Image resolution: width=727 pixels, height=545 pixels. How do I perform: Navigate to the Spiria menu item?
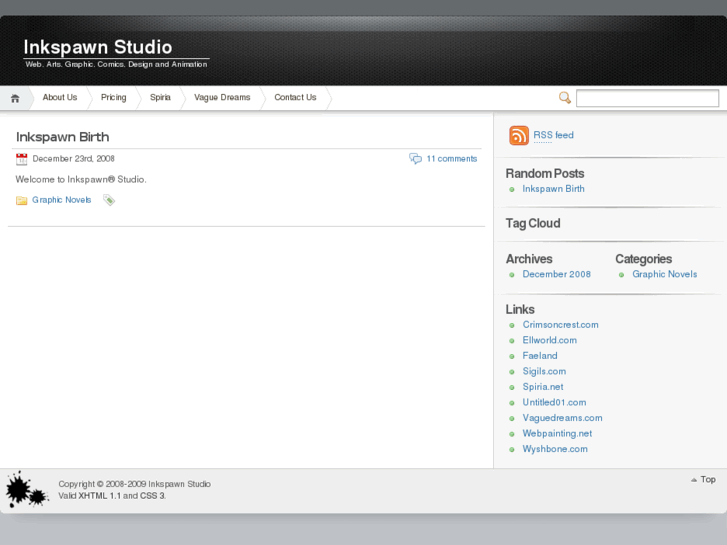pos(160,97)
